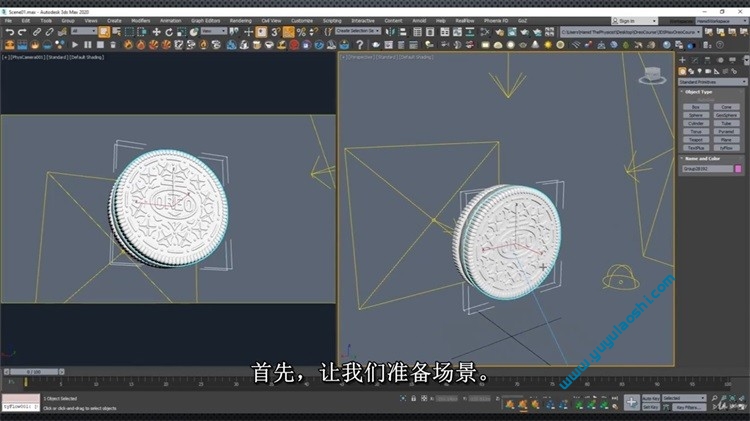Activate the Select and Move tool
Screen dimensions: 750x421
(x=156, y=32)
